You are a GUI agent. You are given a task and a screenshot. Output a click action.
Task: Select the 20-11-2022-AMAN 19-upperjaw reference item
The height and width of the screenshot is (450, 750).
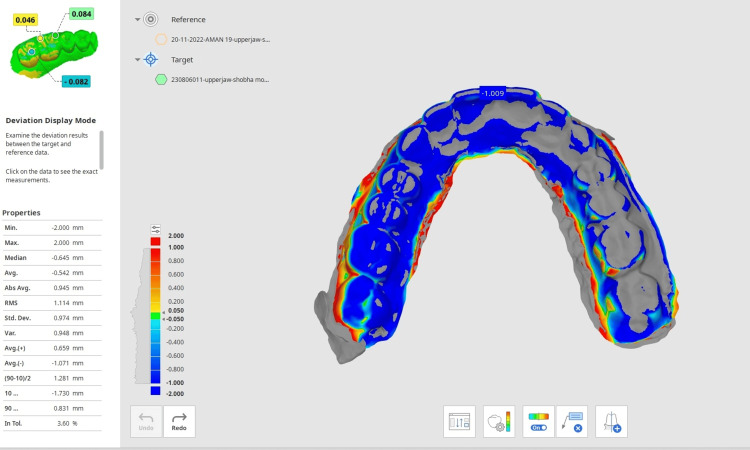(221, 40)
